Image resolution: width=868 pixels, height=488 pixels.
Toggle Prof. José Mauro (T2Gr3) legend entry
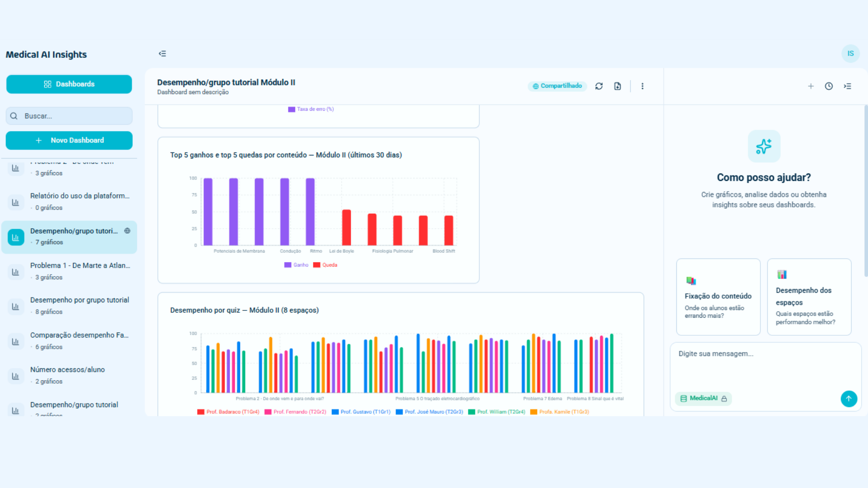pos(429,412)
